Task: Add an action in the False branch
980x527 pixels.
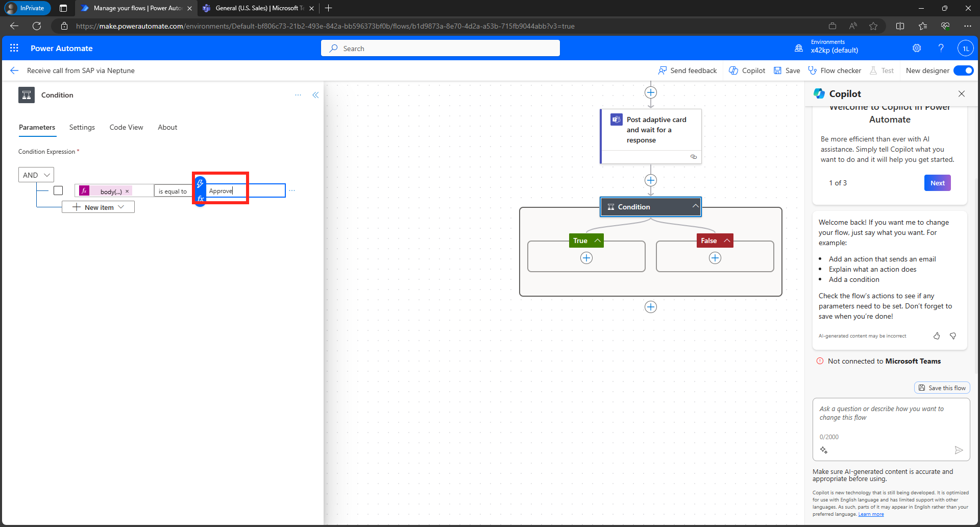Action: pos(715,258)
